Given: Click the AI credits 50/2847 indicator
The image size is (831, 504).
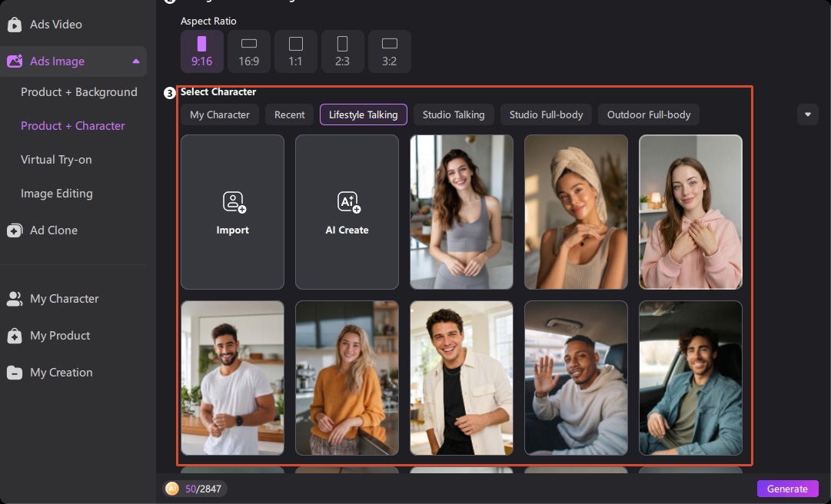Looking at the screenshot, I should click(x=195, y=489).
